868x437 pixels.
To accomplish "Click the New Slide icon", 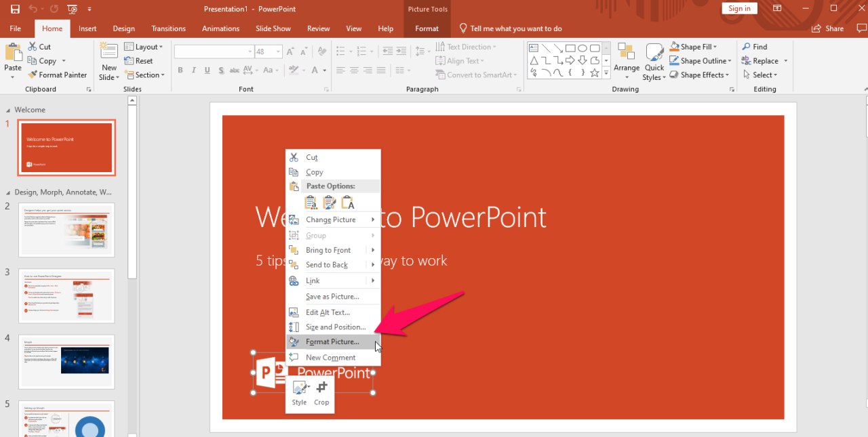I will point(108,51).
